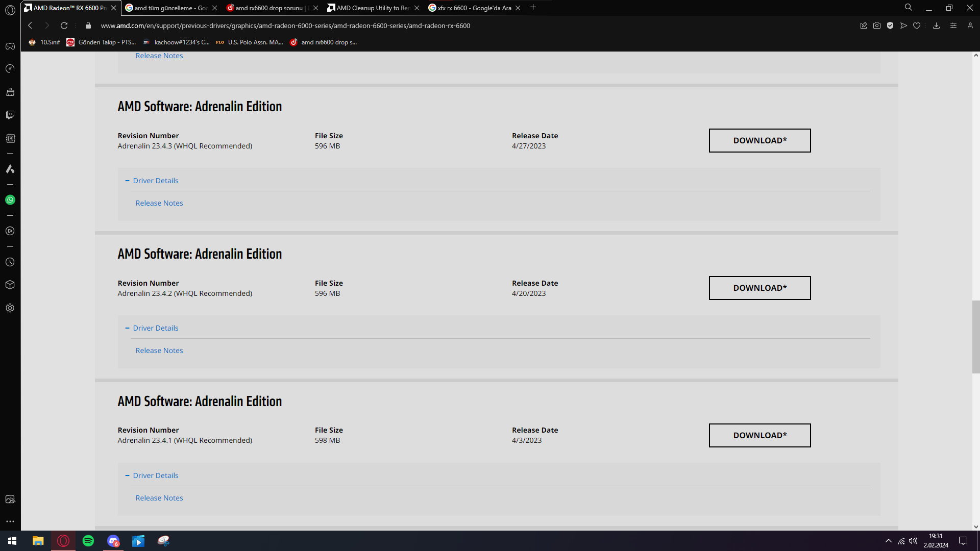Collapse Driver Details for Adrenalin 23.4.2

(x=155, y=328)
